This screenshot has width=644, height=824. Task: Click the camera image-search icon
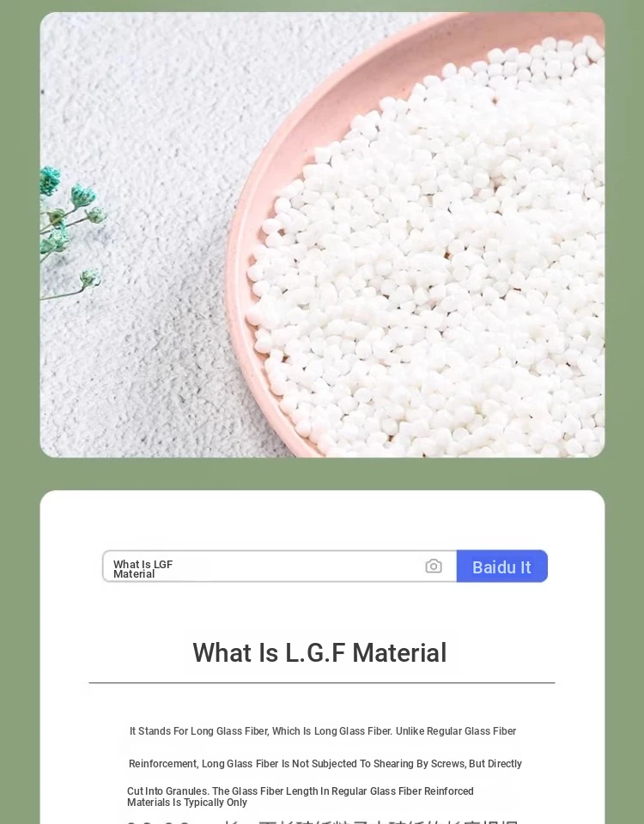433,566
